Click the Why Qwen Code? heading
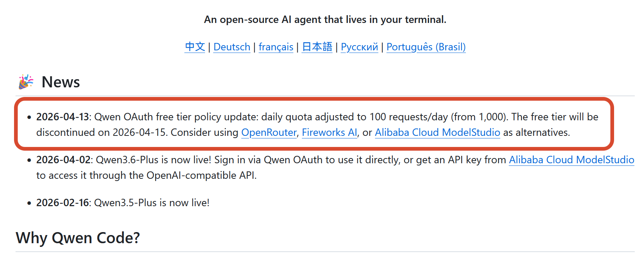The image size is (644, 258). point(78,238)
